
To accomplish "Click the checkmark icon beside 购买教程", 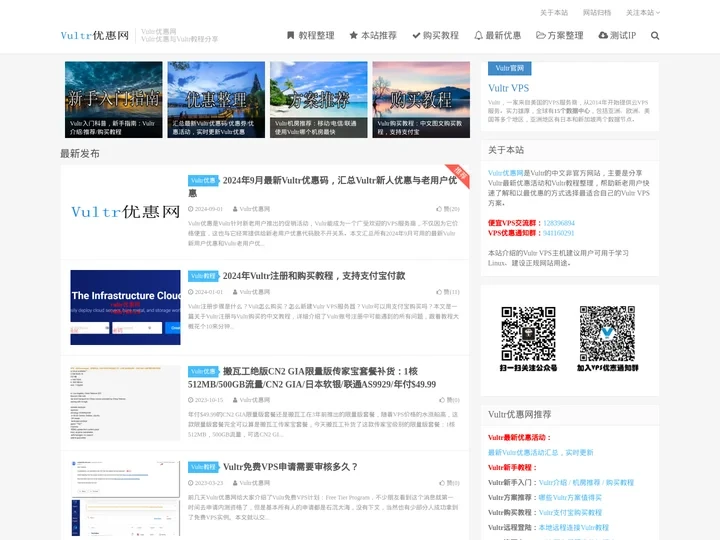I will pos(416,35).
